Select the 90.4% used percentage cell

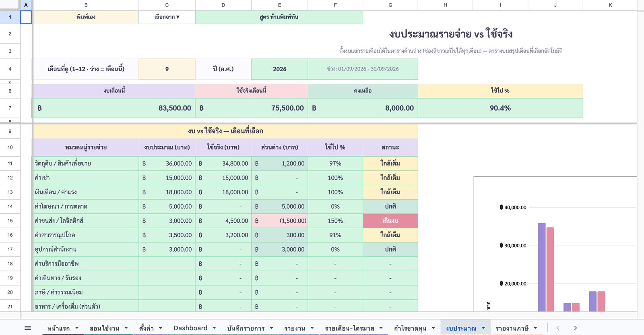(x=500, y=108)
